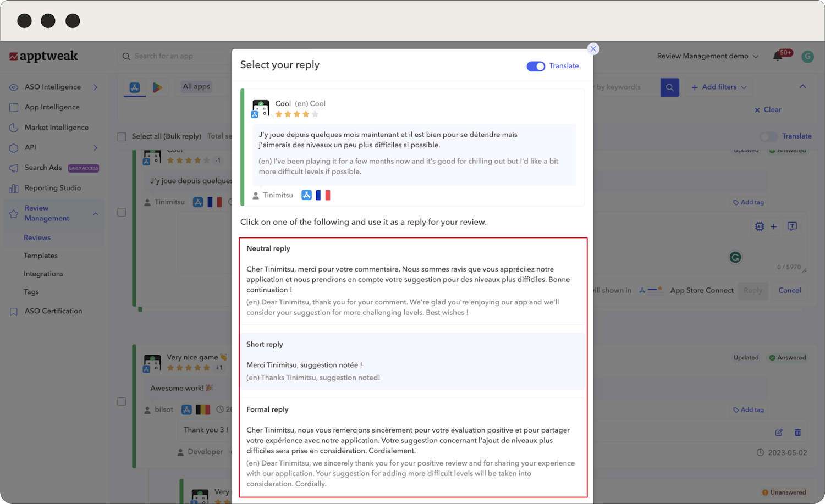Select the Google Play platform icon
825x504 pixels.
(x=158, y=86)
